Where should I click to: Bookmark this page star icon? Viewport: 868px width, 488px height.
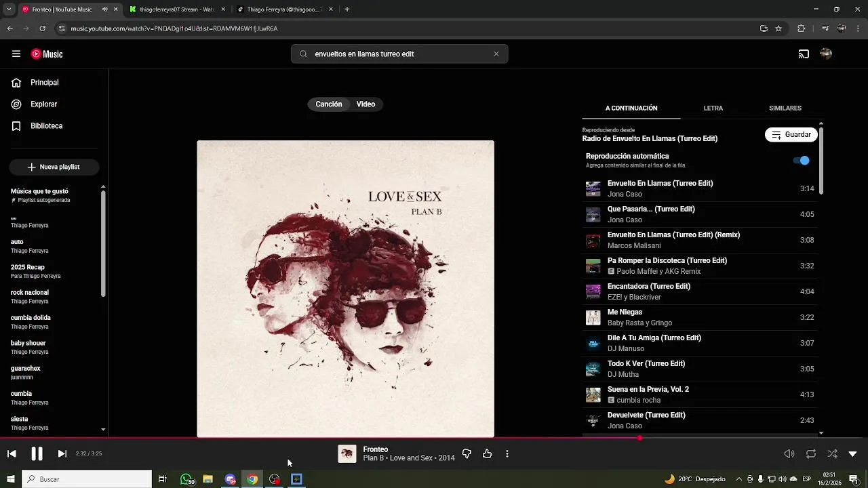[778, 28]
